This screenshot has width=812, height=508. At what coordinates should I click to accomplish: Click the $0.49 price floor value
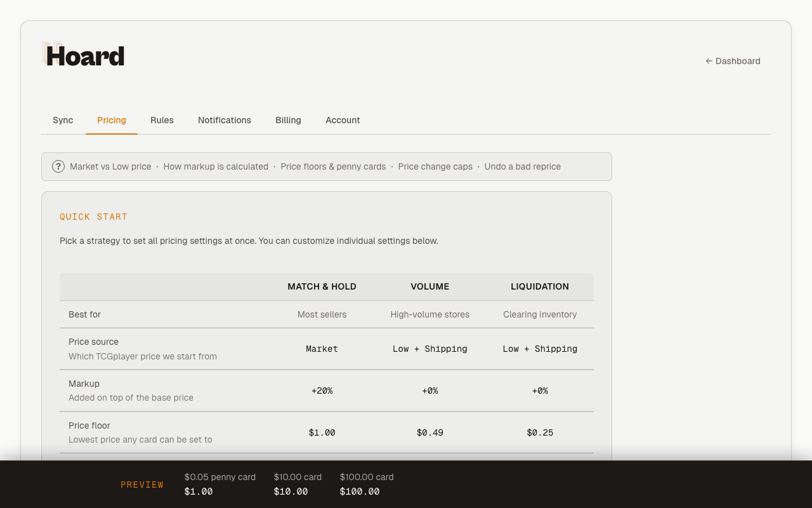coord(429,432)
